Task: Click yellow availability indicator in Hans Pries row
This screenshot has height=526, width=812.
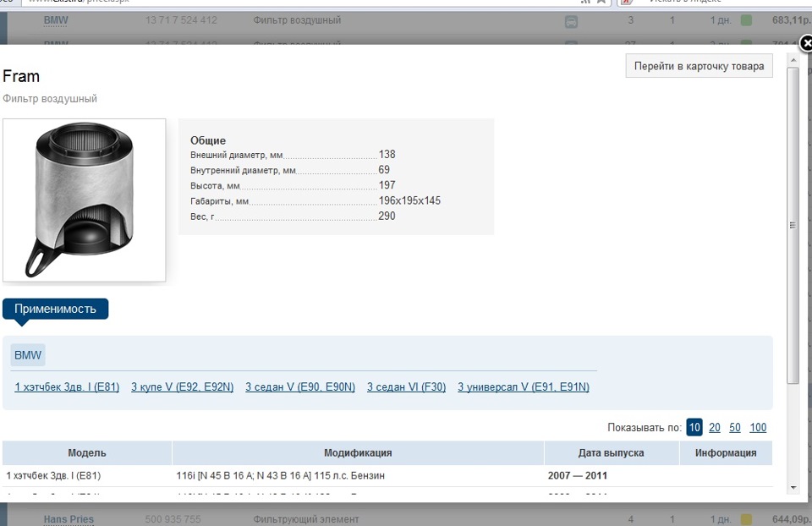Action: (x=746, y=518)
